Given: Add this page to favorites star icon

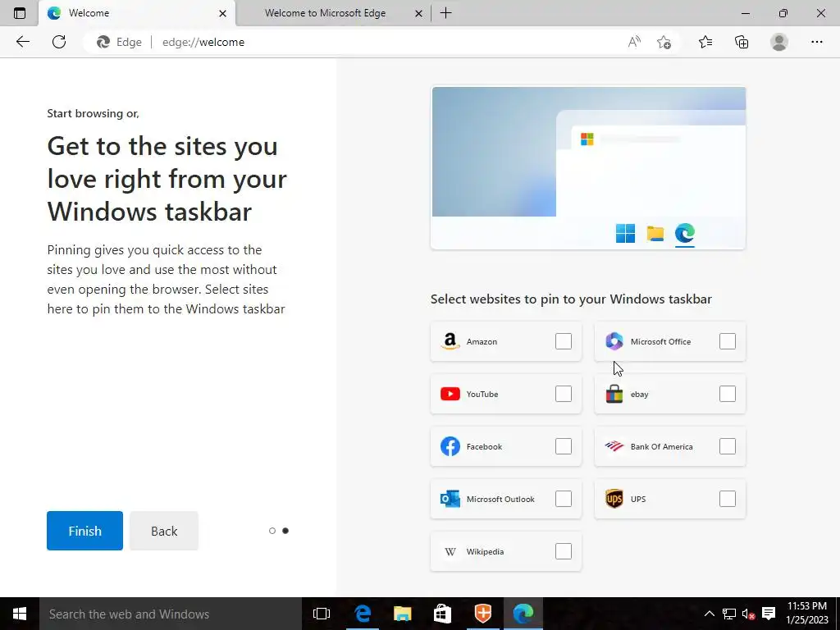Looking at the screenshot, I should 664,42.
